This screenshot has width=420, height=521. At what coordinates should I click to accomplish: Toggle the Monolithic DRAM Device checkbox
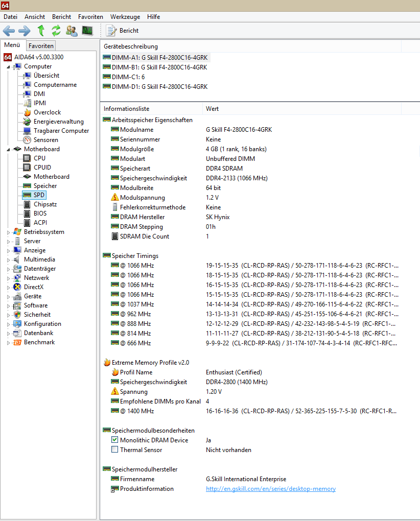[114, 440]
